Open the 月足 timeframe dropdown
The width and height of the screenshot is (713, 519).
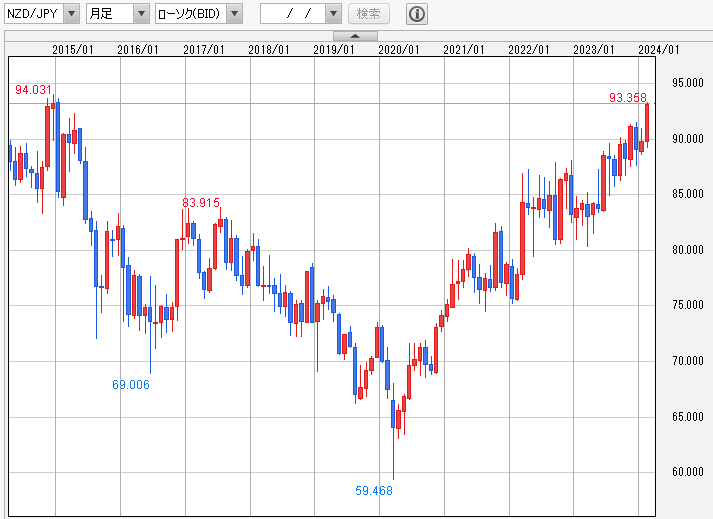(x=118, y=14)
